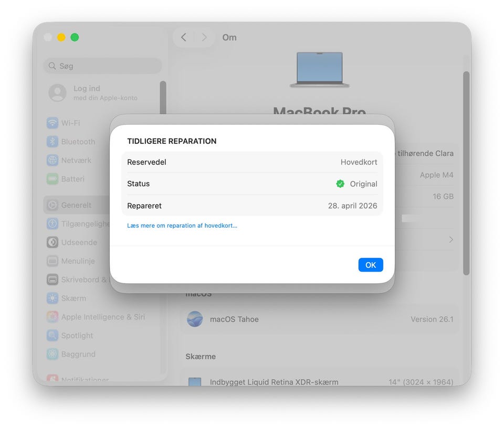Screen dimensions: 504x429
Task: Click the main pane vertical scrollbar
Action: tap(466, 174)
